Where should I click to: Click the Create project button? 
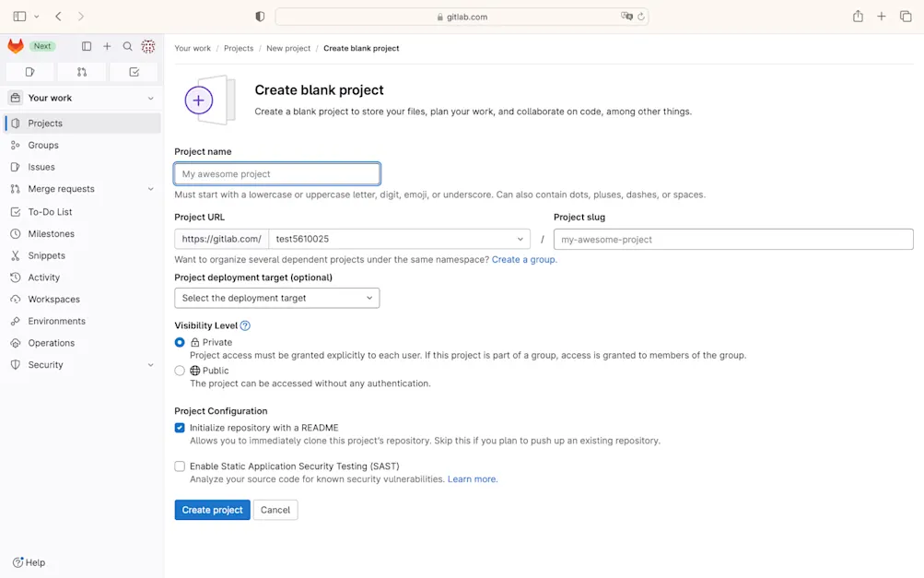[x=212, y=509]
